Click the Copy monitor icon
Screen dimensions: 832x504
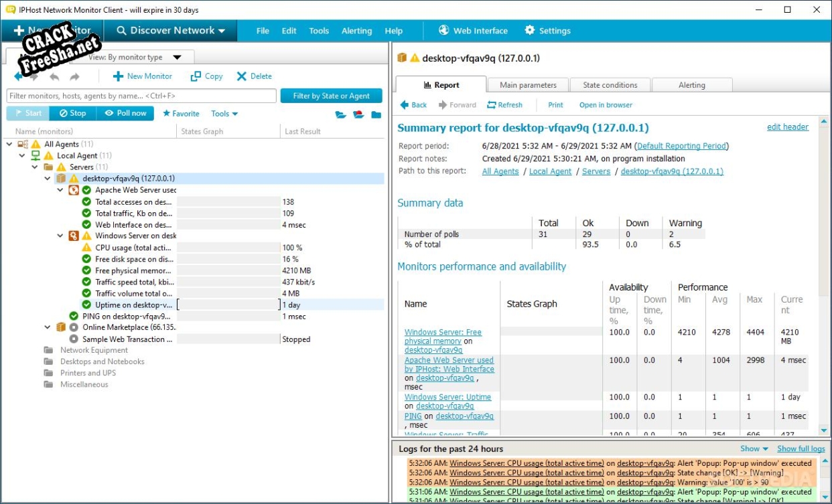click(196, 76)
